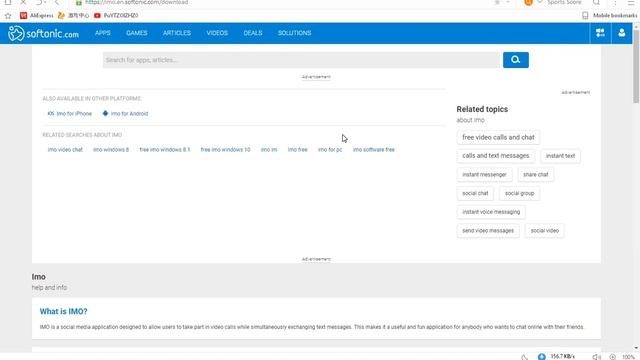Screen dimensions: 640x360
Task: Open 'imo software free' related search
Action: click(374, 150)
